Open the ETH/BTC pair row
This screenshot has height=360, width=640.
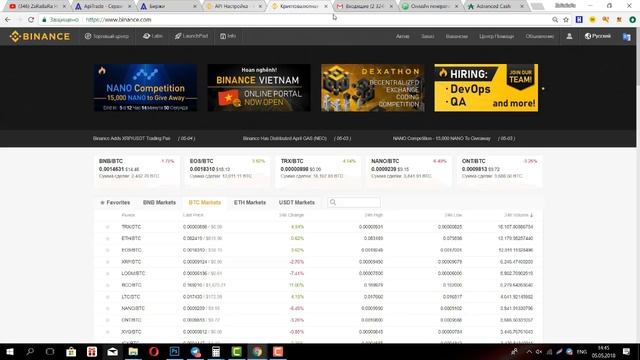click(318, 238)
